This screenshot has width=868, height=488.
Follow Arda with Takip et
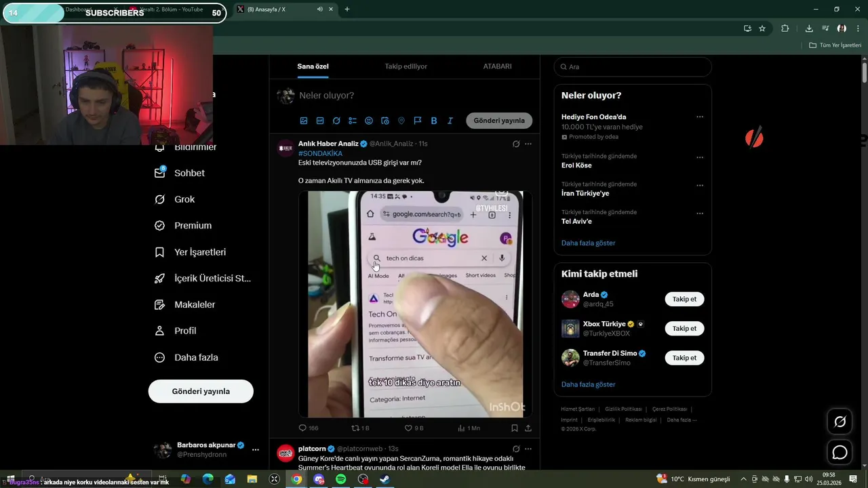coord(684,299)
